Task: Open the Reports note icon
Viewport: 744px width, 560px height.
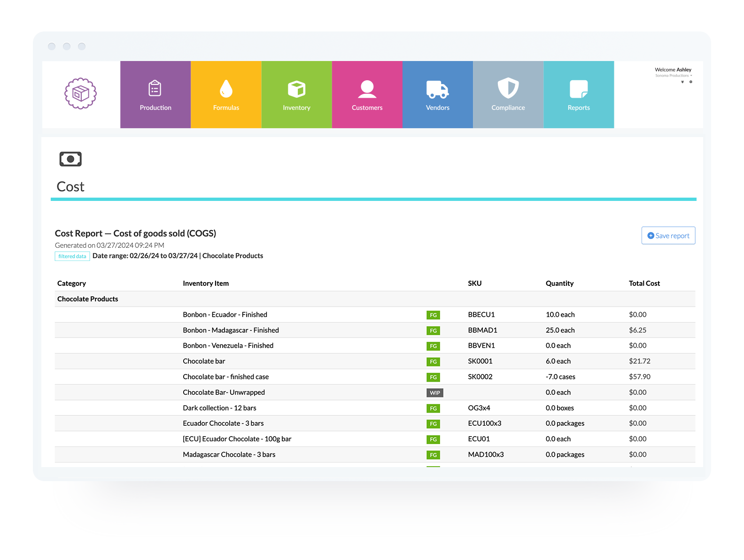Action: point(578,89)
